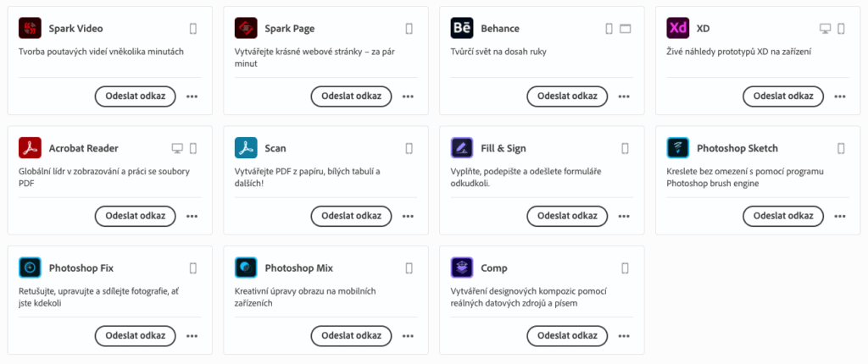Screen dimensions: 868x364
Task: Send link for Spark Page
Action: tap(351, 97)
